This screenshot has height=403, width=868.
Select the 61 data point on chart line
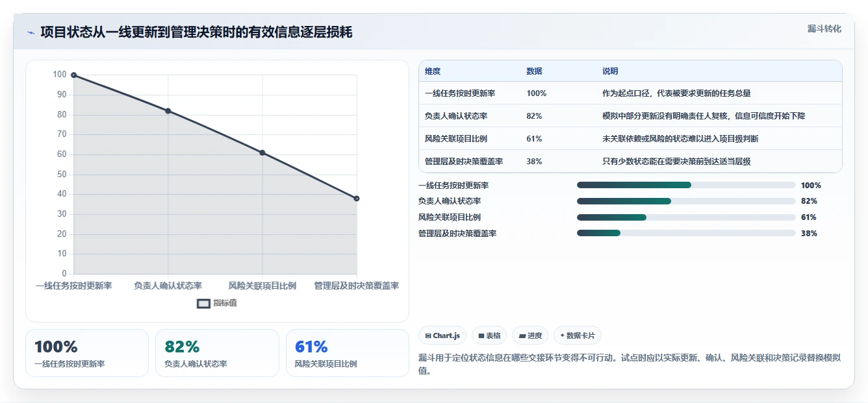tap(262, 153)
